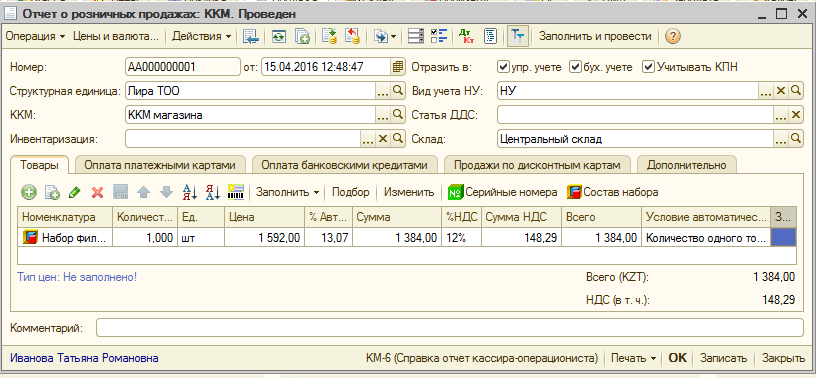The height and width of the screenshot is (378, 816).
Task: Uncheck the Учитывать КПН checkbox
Action: pyautogui.click(x=648, y=67)
